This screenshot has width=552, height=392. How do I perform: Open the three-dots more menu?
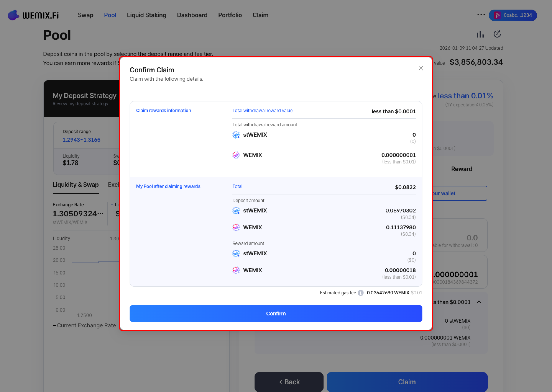coord(481,15)
